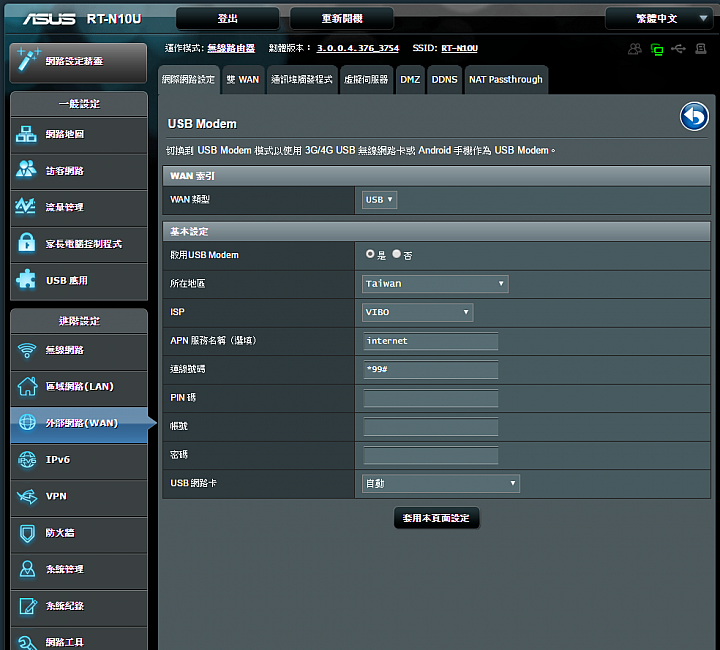This screenshot has width=720, height=650.
Task: Click the 重新開機 (Reboot) button
Action: pos(342,18)
